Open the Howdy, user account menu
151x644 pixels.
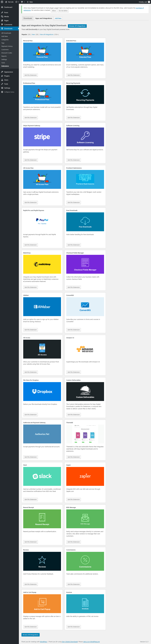(144, 2)
